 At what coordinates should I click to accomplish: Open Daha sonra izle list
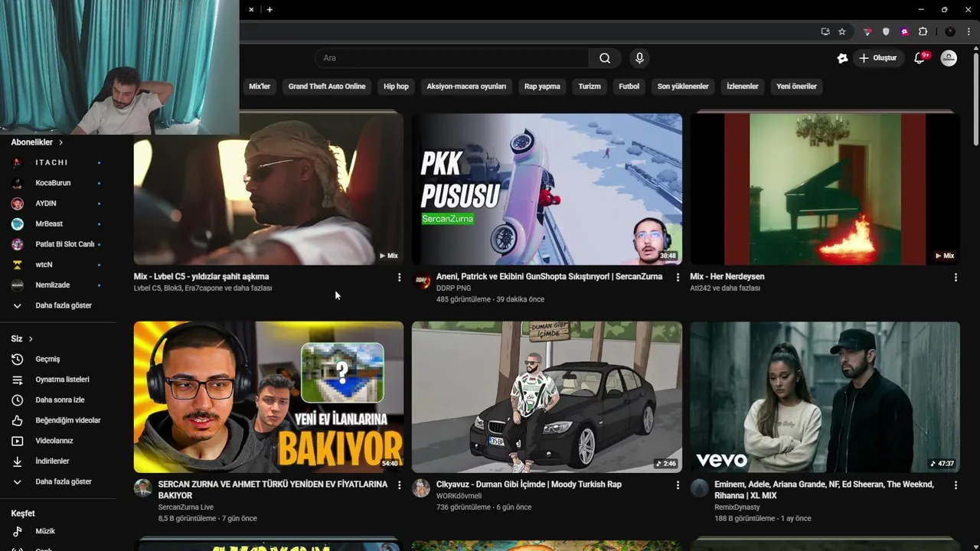[x=58, y=399]
